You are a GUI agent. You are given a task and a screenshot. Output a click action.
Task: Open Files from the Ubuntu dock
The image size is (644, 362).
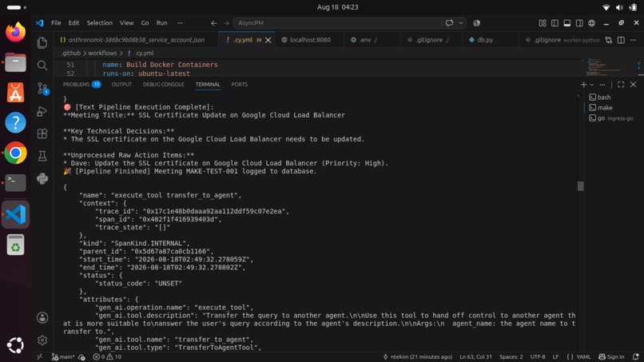tap(15, 62)
